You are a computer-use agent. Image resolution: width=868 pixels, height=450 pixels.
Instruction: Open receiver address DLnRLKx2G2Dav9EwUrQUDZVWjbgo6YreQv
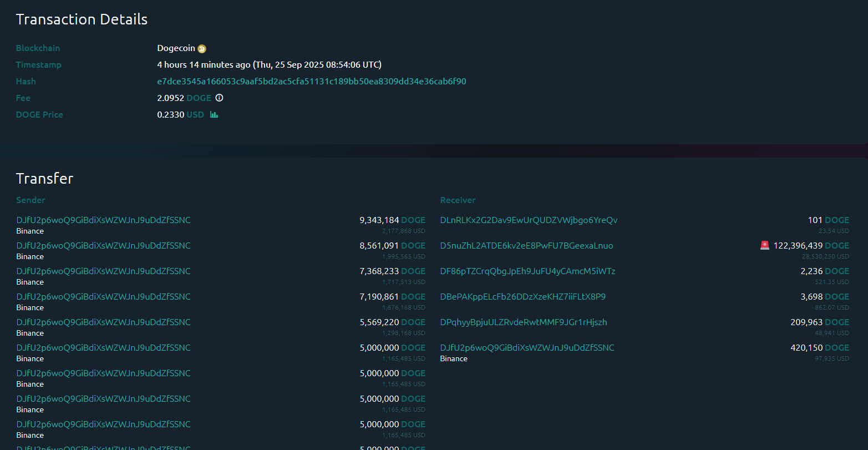(529, 220)
